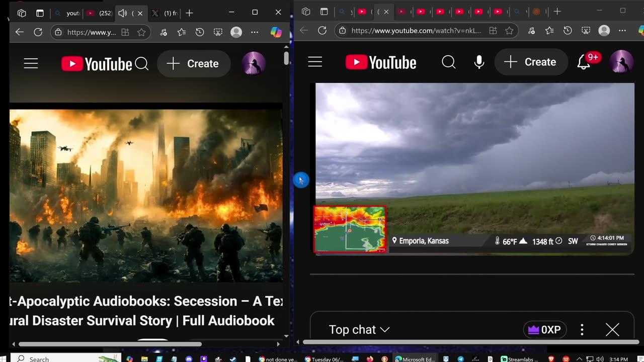
Task: Open YouTube guide menu in right window
Action: click(x=315, y=62)
